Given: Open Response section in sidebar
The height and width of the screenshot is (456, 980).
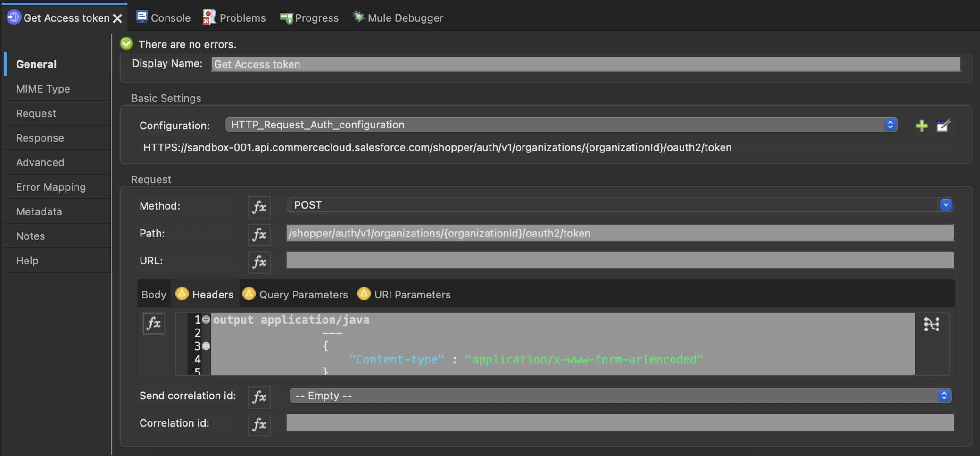Looking at the screenshot, I should pyautogui.click(x=57, y=138).
